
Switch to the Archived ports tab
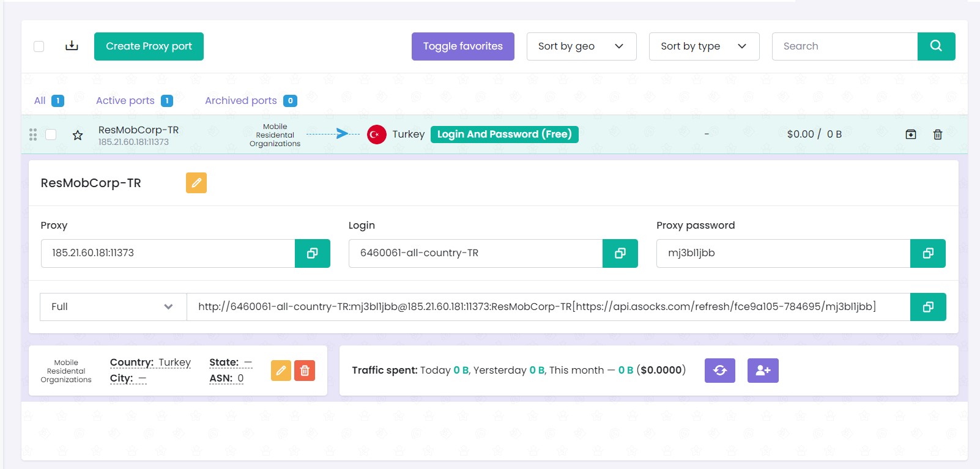[x=241, y=101]
